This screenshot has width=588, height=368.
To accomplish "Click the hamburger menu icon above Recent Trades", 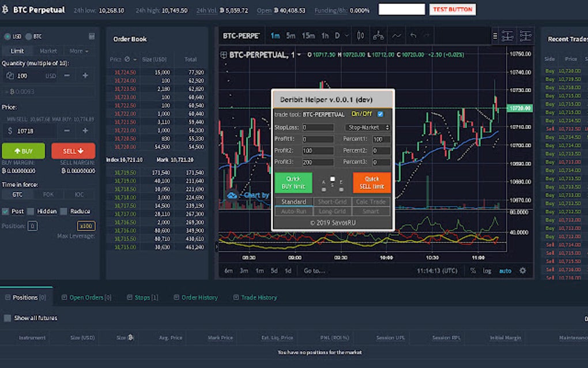I will tap(495, 35).
